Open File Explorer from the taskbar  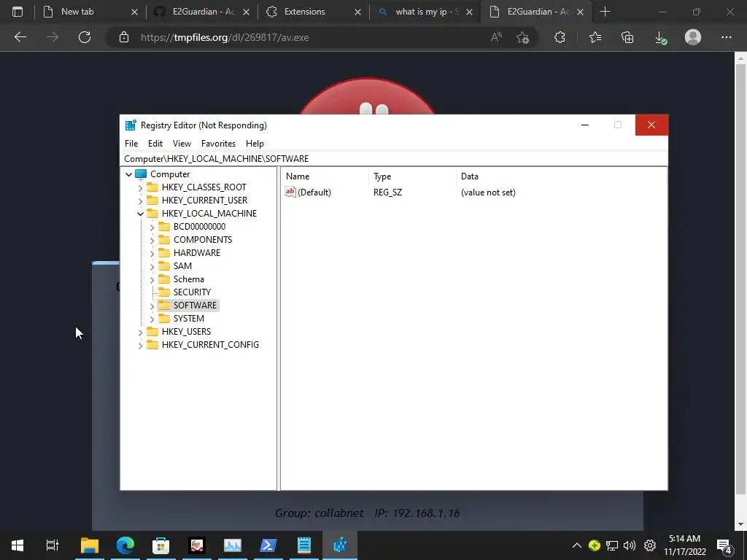point(89,545)
